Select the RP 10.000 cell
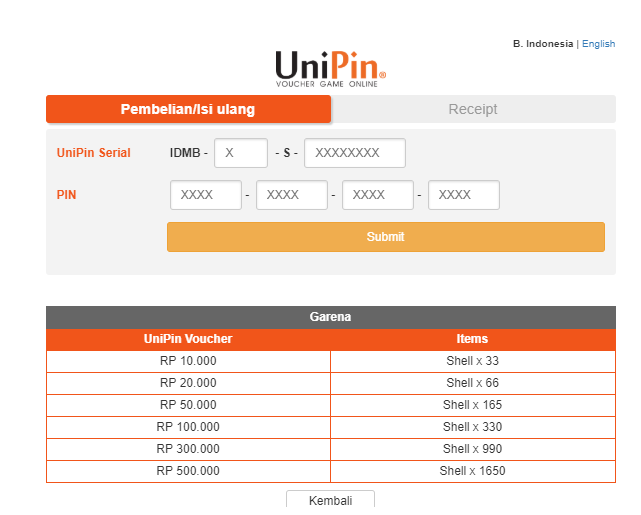The width and height of the screenshot is (641, 515). (188, 361)
